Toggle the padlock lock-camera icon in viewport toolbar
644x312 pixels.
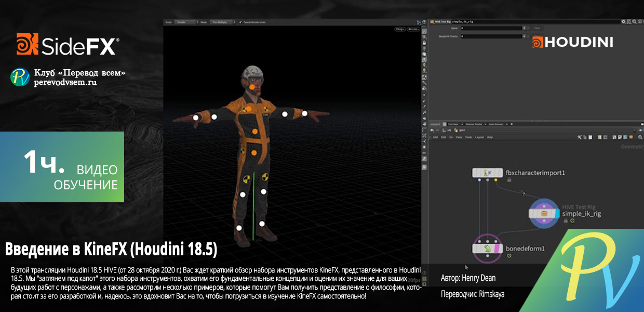424,43
